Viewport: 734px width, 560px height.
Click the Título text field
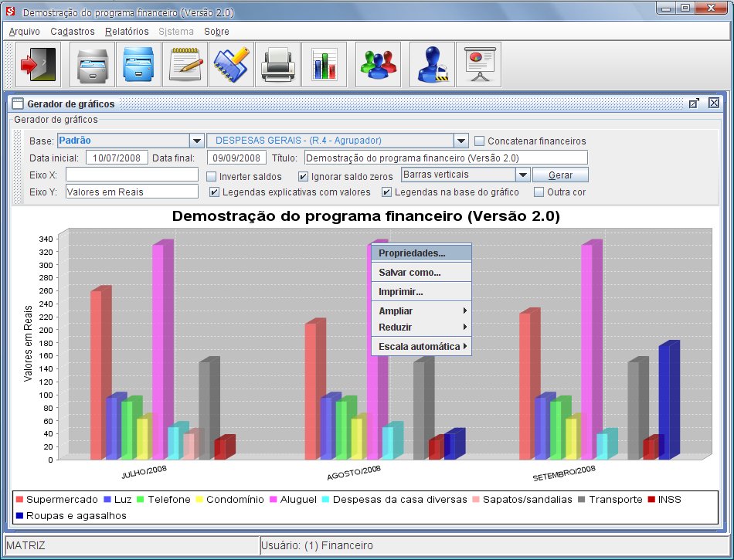point(446,158)
